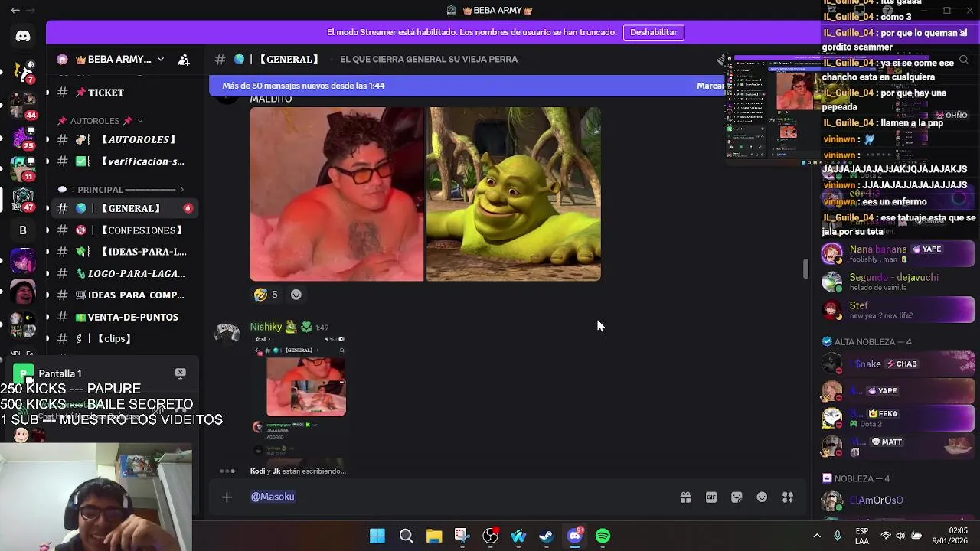Click Discord icon in taskbar
Image resolution: width=980 pixels, height=551 pixels.
tap(575, 536)
